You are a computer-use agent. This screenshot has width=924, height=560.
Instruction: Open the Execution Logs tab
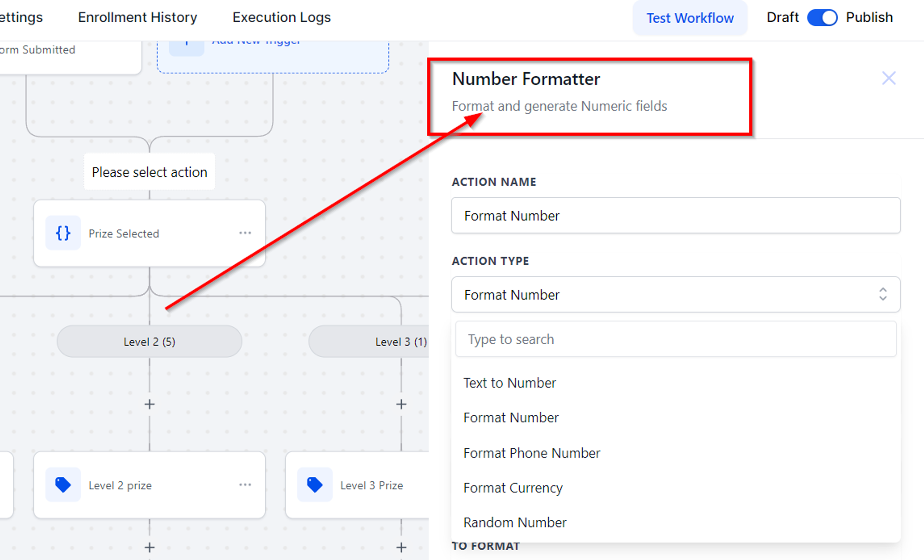coord(282,17)
